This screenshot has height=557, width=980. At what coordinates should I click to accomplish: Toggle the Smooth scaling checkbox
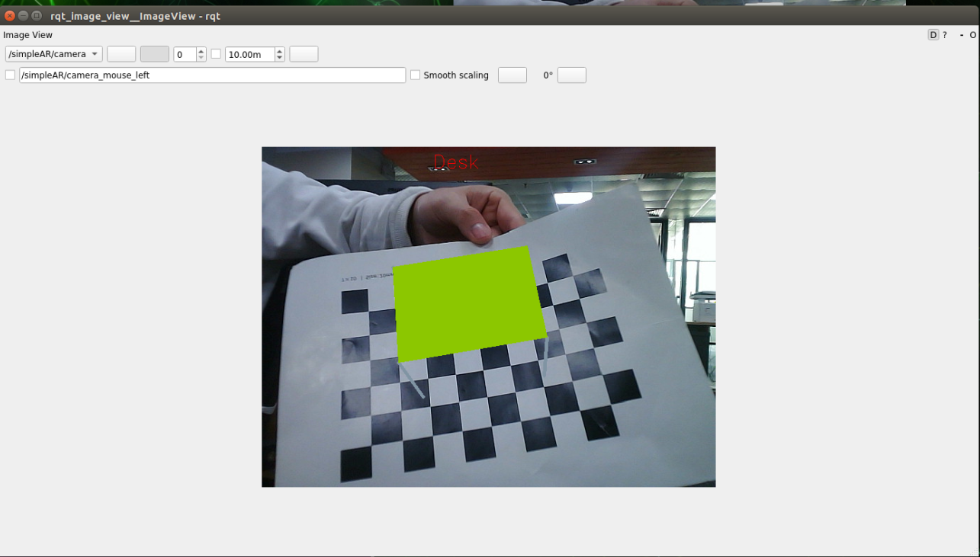pos(416,75)
